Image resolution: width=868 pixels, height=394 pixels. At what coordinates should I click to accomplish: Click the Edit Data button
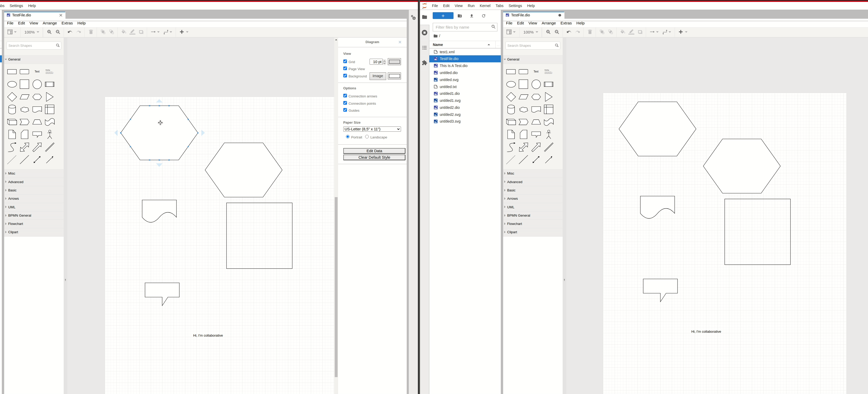(x=374, y=151)
